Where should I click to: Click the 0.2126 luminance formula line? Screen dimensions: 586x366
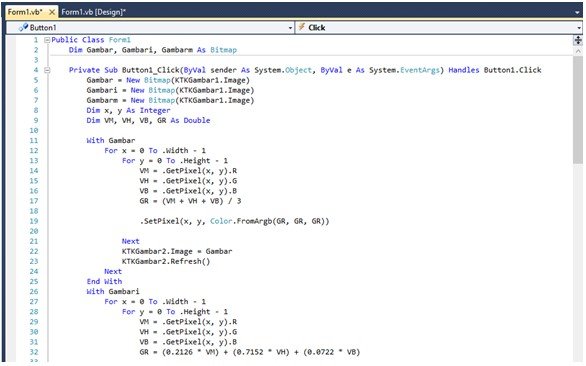[250, 352]
